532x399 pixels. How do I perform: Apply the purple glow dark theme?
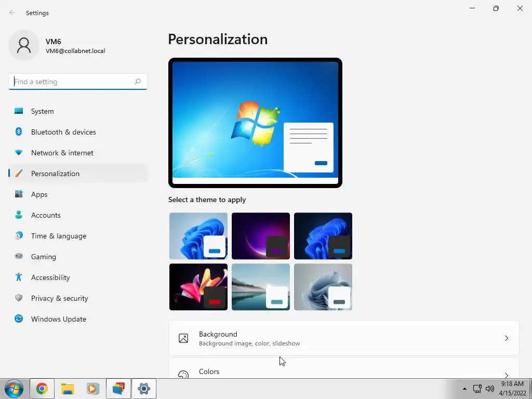pyautogui.click(x=261, y=236)
